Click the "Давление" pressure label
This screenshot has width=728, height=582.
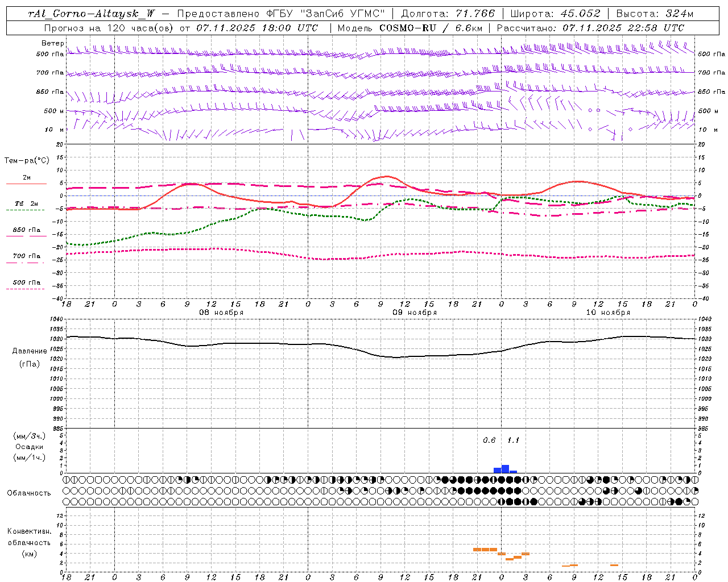point(30,351)
